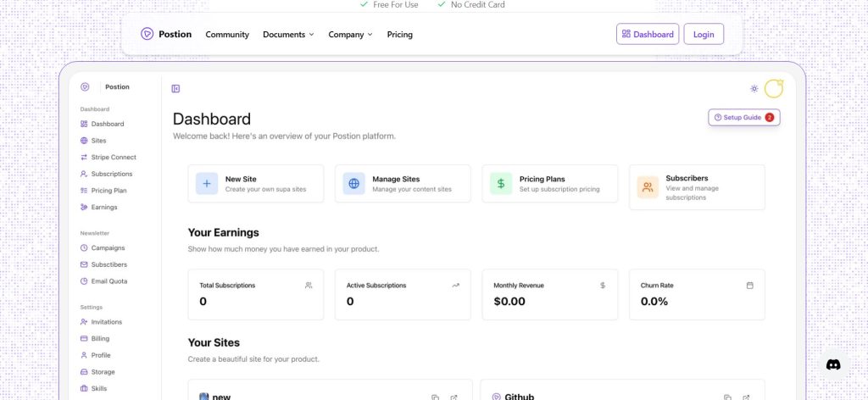The width and height of the screenshot is (868, 400).
Task: Click the Login button
Action: tap(704, 34)
